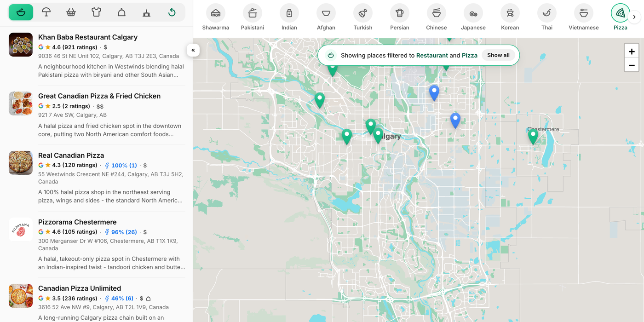
Task: Open Pizzorama Chestermere listing
Action: click(x=77, y=222)
